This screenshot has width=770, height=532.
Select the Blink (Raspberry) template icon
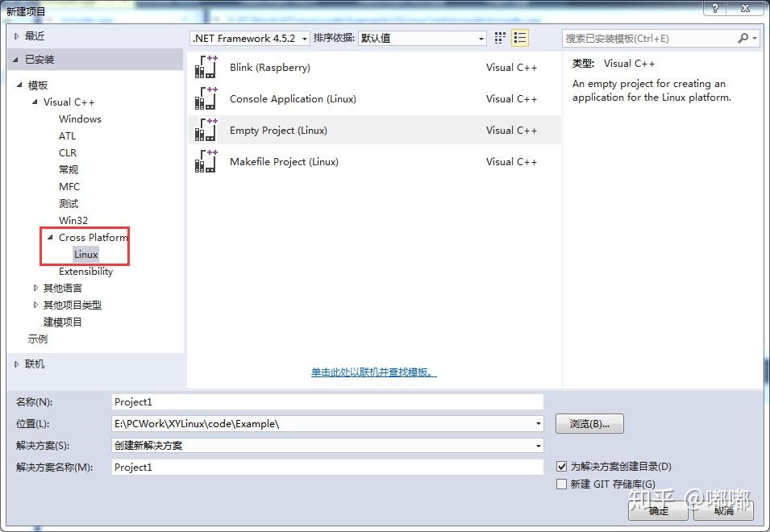point(206,67)
